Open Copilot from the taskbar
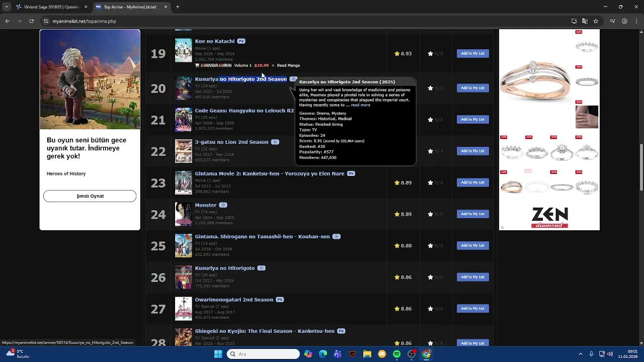This screenshot has width=644, height=362. pyautogui.click(x=308, y=354)
